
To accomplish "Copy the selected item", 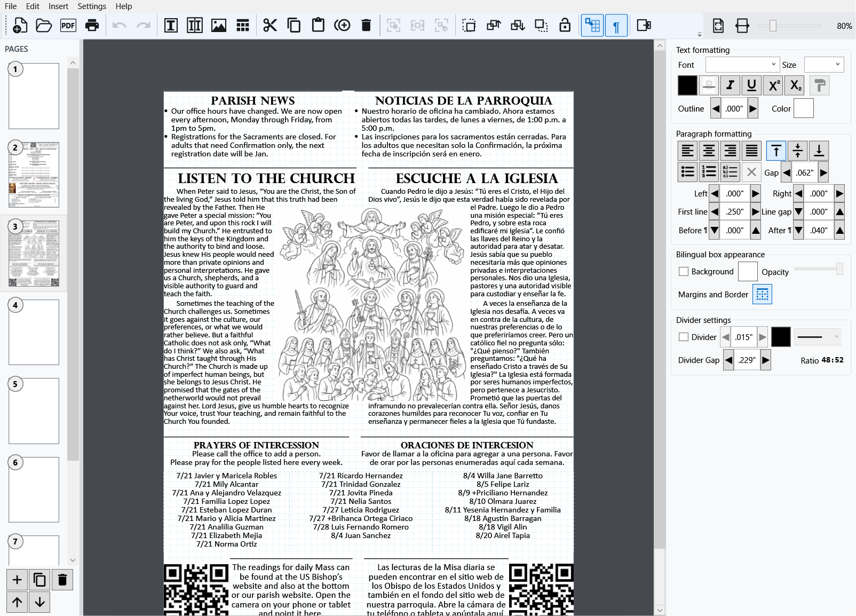I will pos(294,25).
